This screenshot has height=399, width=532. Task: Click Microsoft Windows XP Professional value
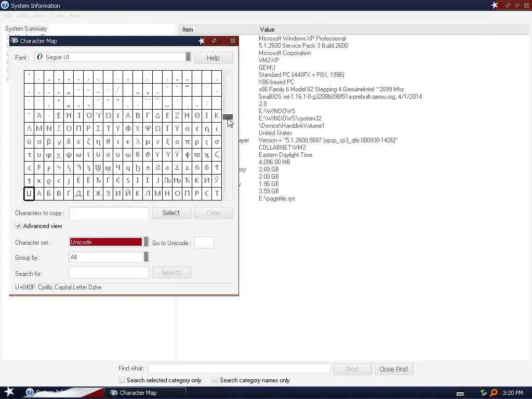coord(302,38)
